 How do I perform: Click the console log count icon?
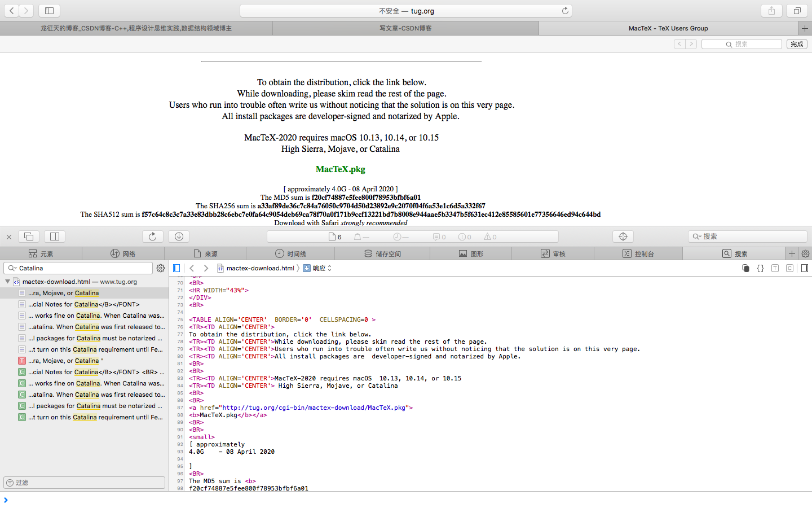click(439, 237)
